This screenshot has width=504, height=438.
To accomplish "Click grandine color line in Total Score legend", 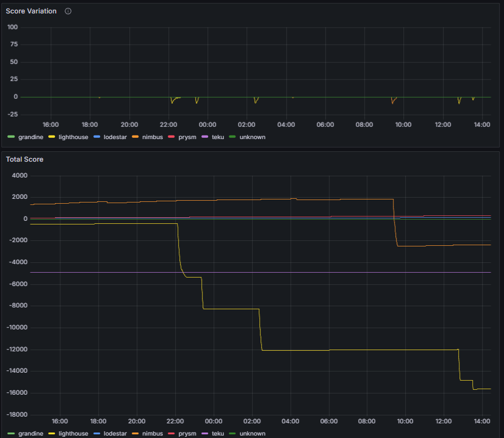I will tap(11, 433).
